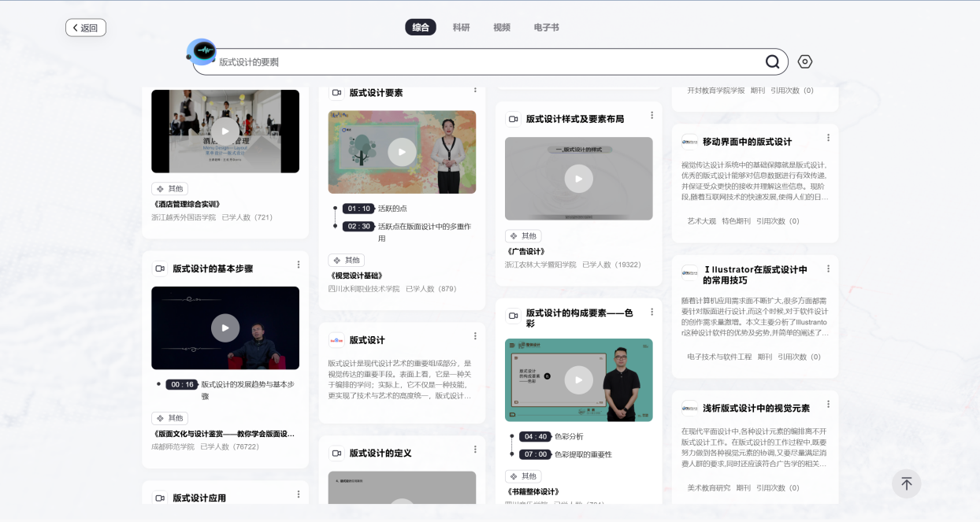Click journal name 开封教育学院学报
Screen dimensions: 980x522
(716, 91)
